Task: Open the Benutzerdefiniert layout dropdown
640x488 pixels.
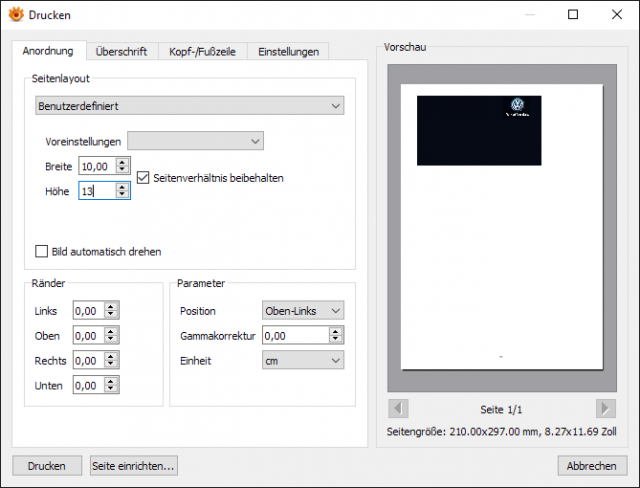Action: pyautogui.click(x=189, y=106)
